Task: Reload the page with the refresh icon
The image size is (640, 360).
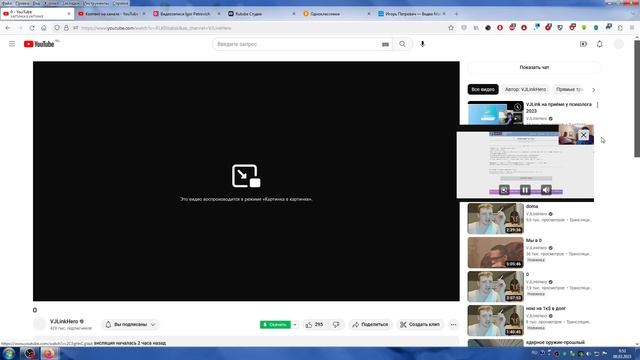Action: [x=32, y=28]
